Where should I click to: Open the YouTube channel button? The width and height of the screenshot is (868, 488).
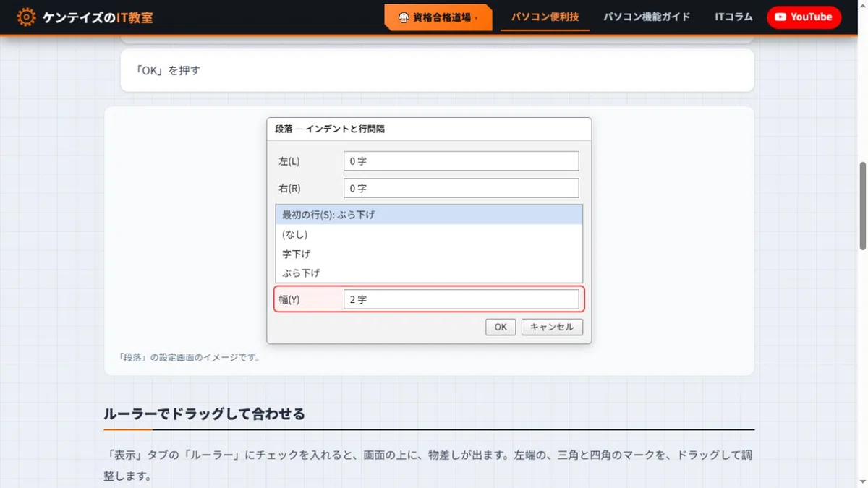(804, 17)
